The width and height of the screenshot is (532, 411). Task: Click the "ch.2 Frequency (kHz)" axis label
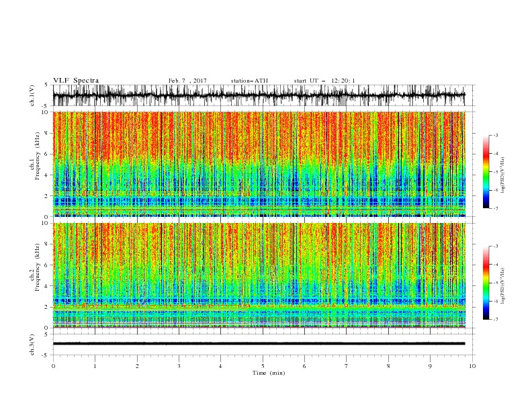(x=35, y=267)
